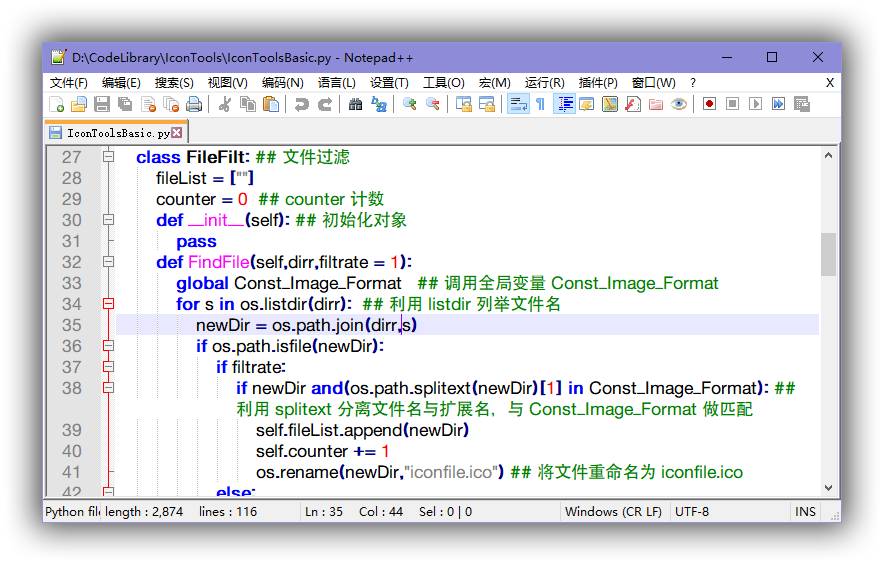Click the New file toolbar icon
The width and height of the screenshot is (884, 565).
click(x=57, y=104)
